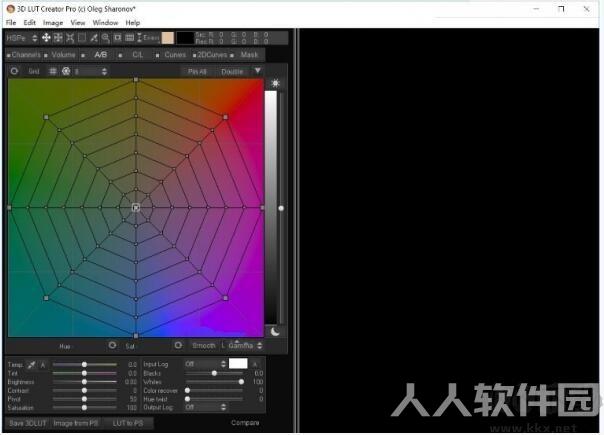Click the boxed-arrows tool beside Move

[x=58, y=38]
